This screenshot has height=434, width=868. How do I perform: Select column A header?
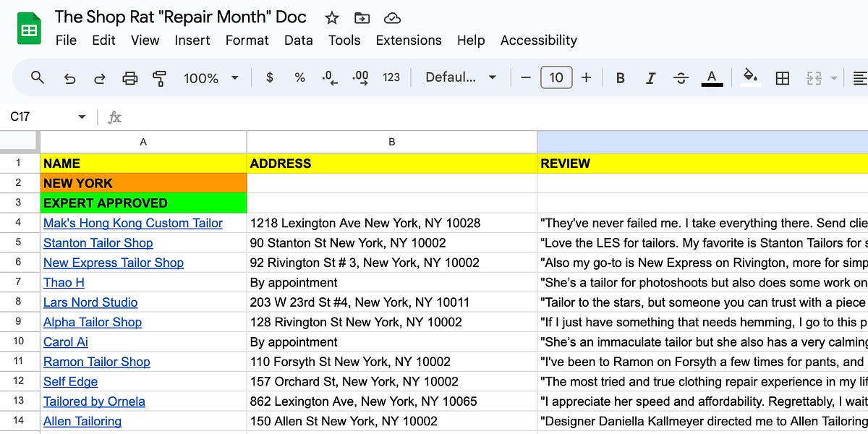143,142
